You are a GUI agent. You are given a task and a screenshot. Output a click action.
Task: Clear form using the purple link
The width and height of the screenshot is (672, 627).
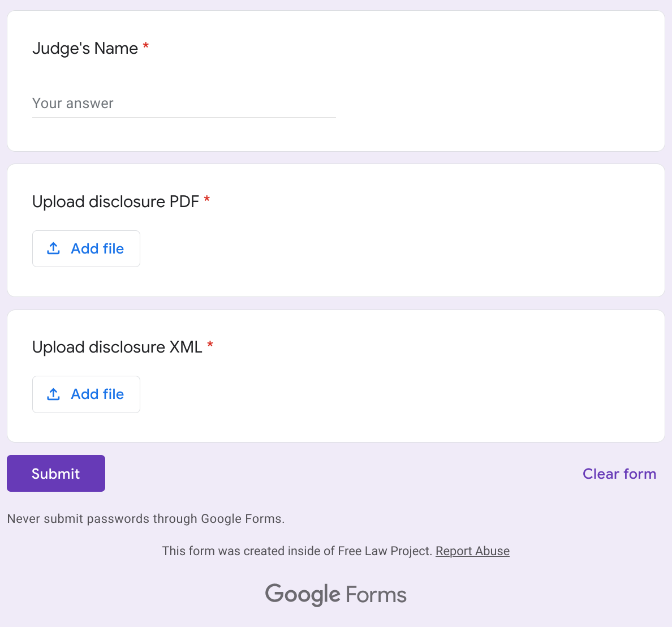point(619,474)
